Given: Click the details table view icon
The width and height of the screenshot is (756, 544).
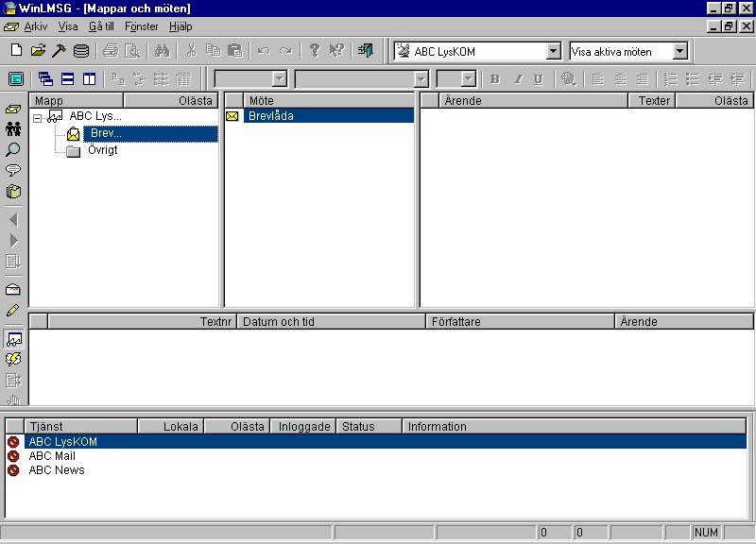Looking at the screenshot, I should [183, 79].
